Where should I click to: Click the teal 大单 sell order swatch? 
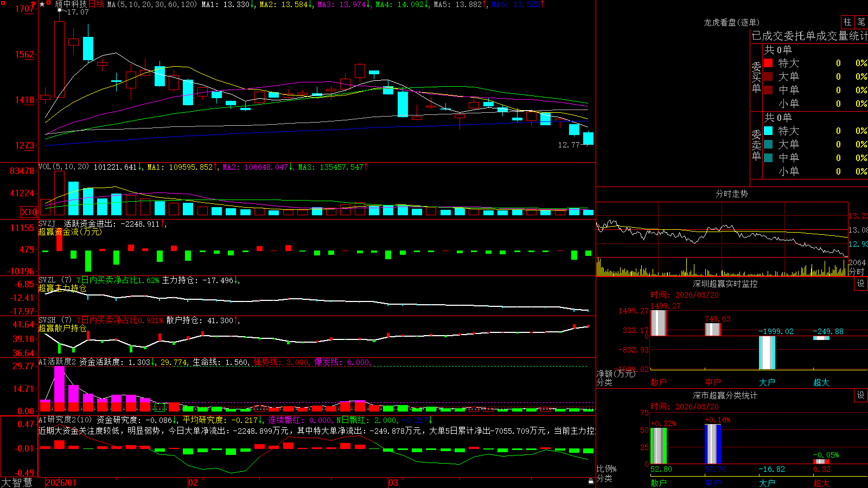(x=768, y=144)
